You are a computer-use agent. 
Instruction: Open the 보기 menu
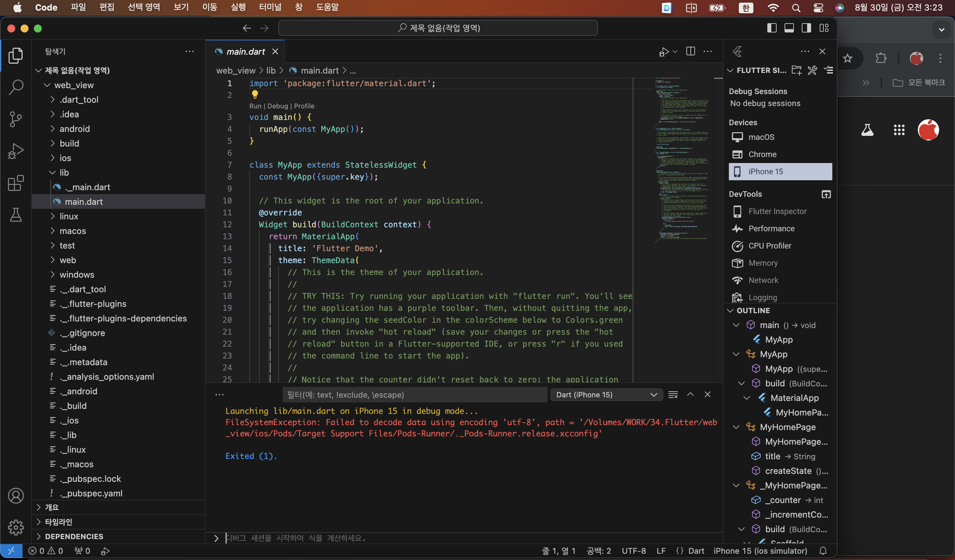[181, 7]
